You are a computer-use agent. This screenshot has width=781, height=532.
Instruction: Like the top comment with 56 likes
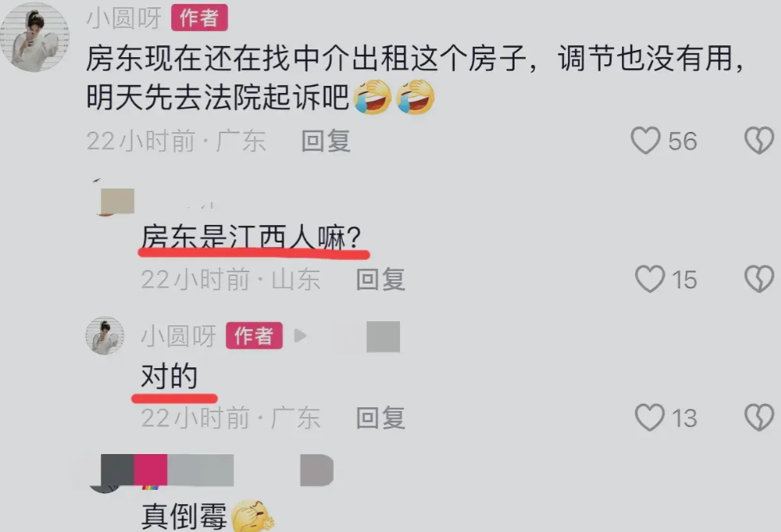[646, 141]
